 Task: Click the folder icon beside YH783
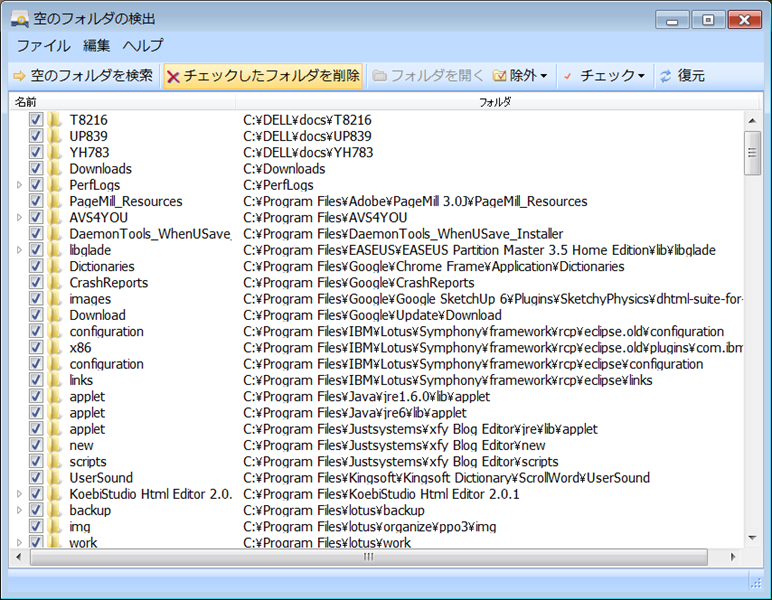55,152
